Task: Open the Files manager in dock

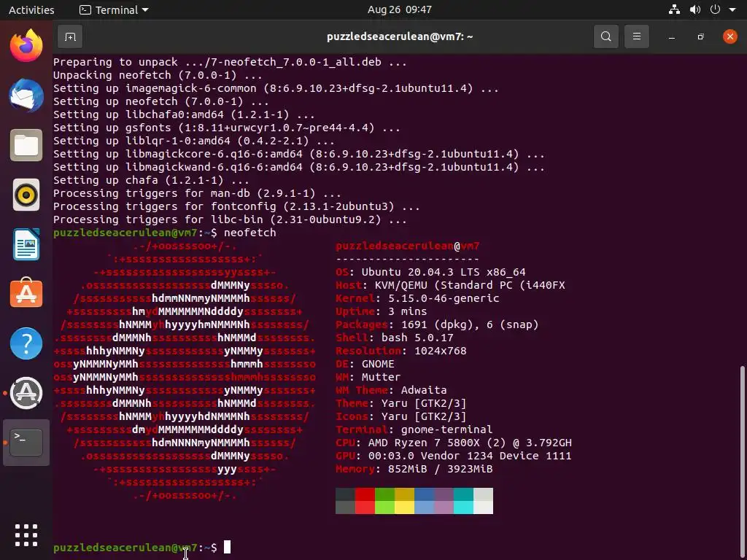Action: click(x=26, y=145)
